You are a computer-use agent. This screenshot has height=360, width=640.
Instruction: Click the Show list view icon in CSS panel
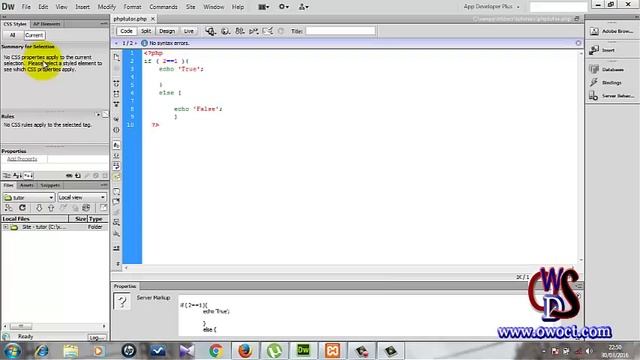click(x=17, y=176)
